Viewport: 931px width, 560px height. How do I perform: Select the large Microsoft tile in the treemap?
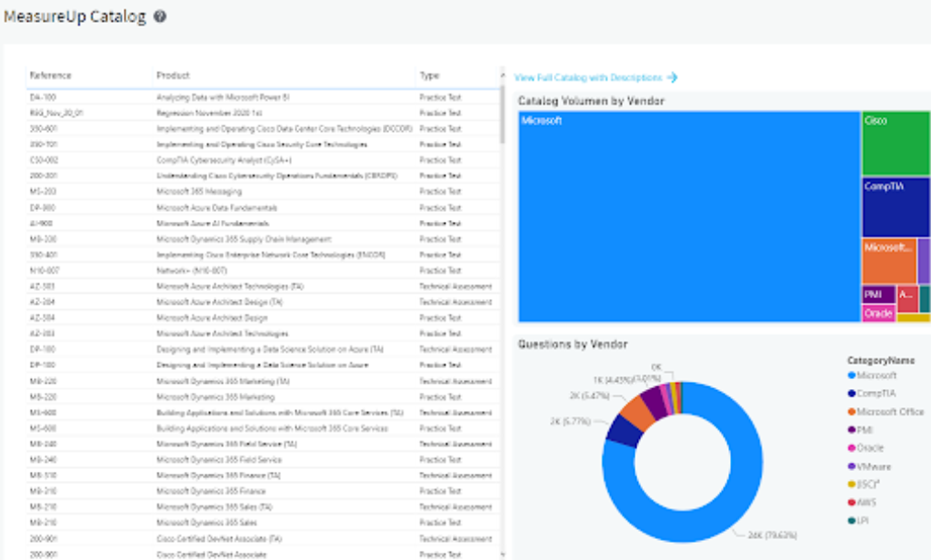[x=689, y=216]
